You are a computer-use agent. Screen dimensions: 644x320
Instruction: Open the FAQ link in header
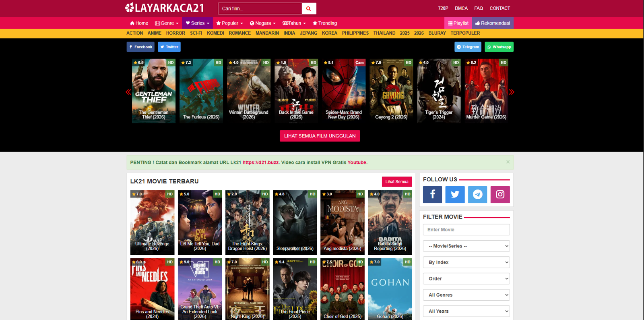point(479,8)
